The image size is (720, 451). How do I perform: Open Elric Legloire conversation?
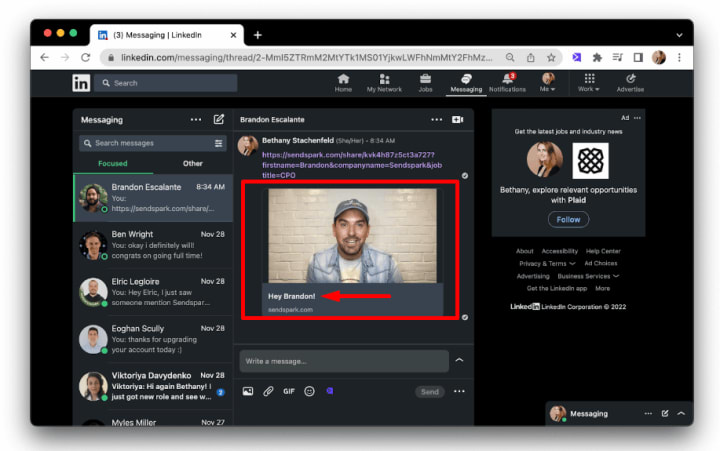coord(153,293)
